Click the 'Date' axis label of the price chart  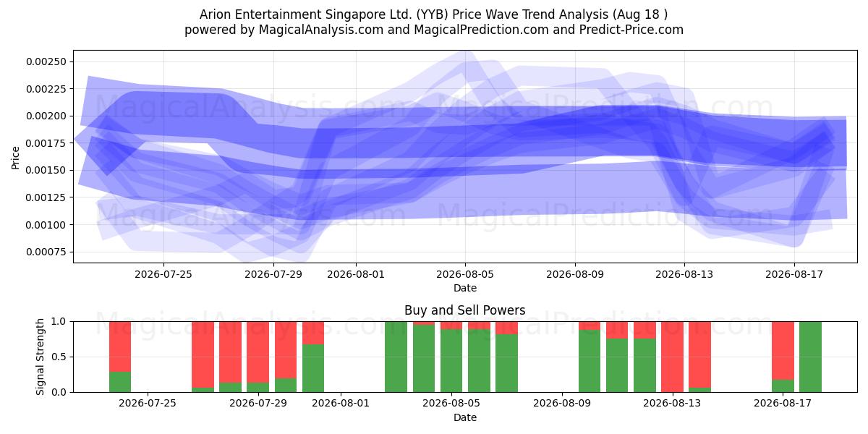pos(465,288)
